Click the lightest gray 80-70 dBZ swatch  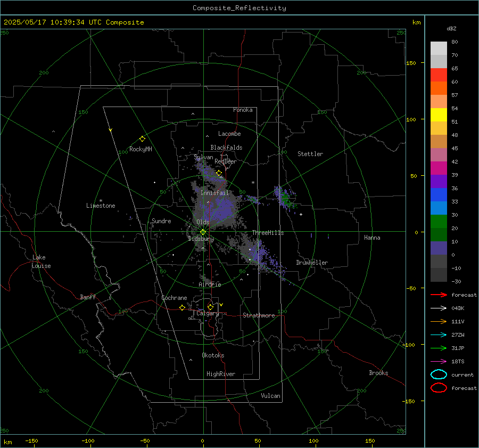coord(439,48)
